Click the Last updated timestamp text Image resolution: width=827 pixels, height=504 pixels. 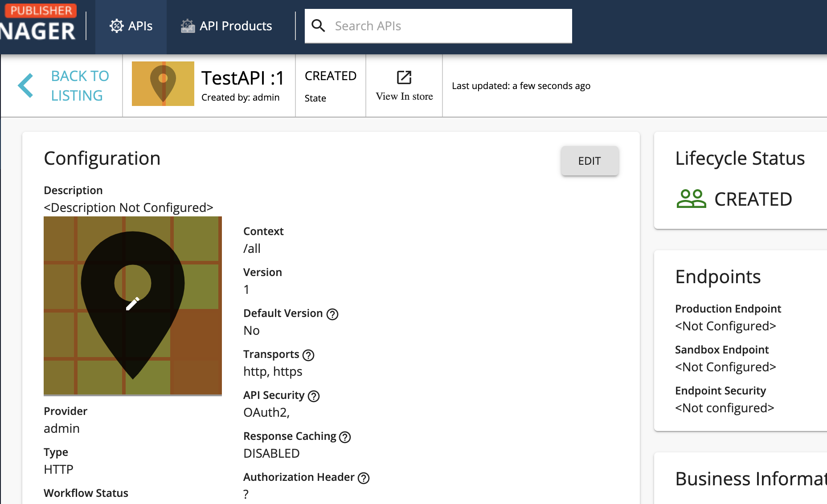[x=521, y=86]
